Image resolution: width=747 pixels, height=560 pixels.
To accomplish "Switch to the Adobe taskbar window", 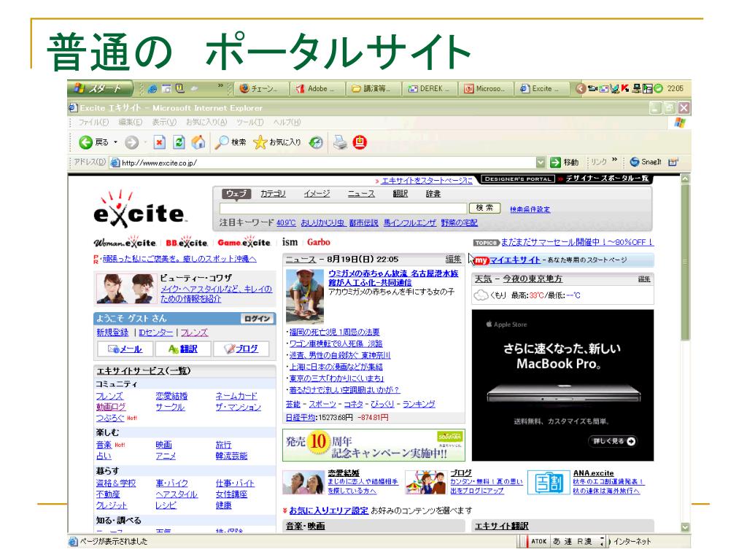I will (315, 88).
